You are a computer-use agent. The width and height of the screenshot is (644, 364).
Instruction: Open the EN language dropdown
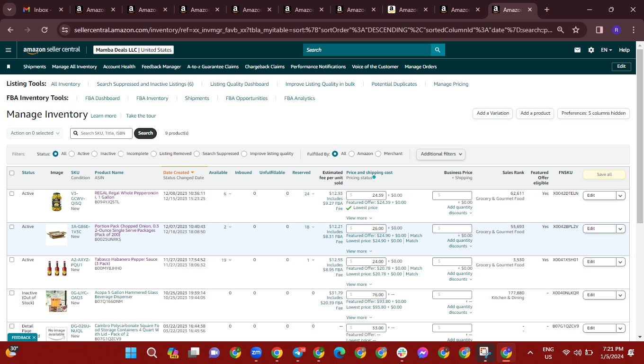(607, 50)
